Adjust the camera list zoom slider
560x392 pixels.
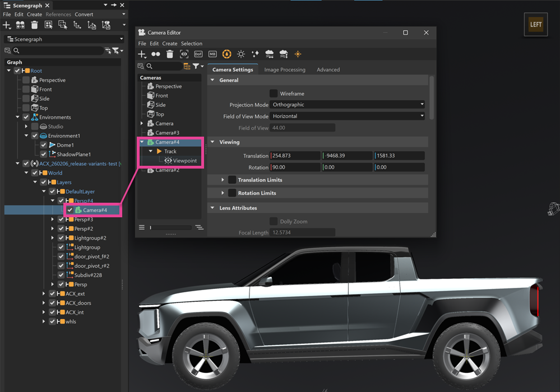[x=171, y=227]
